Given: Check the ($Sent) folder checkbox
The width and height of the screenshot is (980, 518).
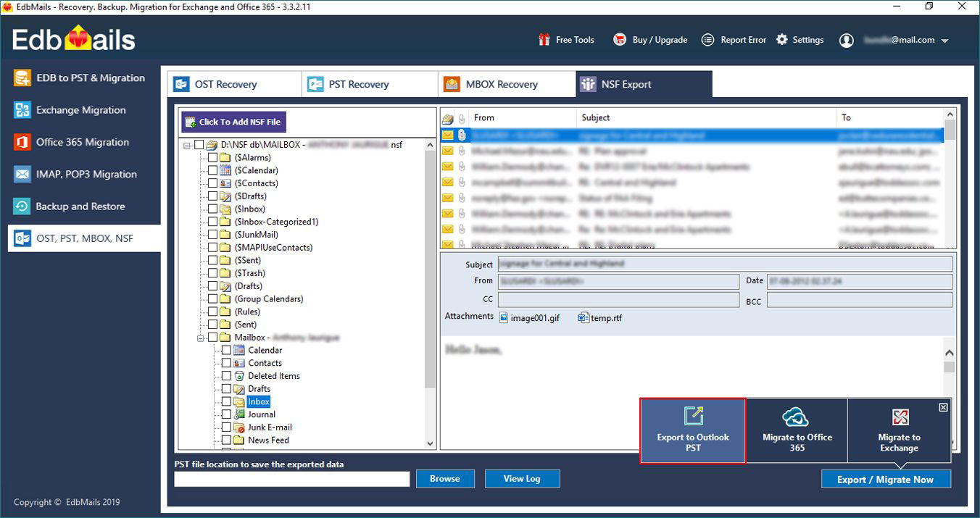Looking at the screenshot, I should click(x=212, y=260).
